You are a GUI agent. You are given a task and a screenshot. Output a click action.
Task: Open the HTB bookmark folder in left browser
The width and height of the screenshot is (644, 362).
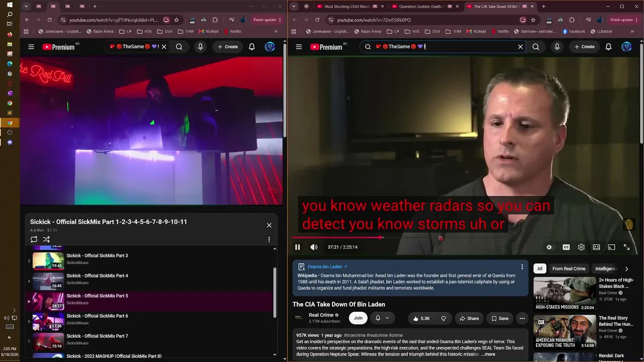[143, 31]
